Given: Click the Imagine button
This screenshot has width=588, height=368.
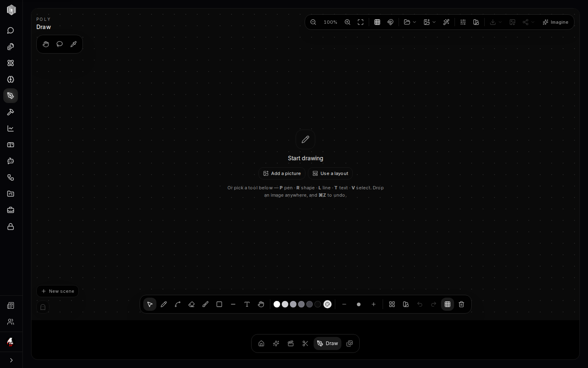Looking at the screenshot, I should point(555,22).
